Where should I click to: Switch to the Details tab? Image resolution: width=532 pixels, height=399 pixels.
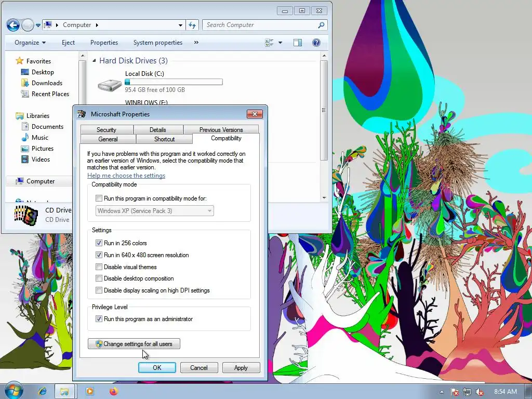[x=158, y=129]
